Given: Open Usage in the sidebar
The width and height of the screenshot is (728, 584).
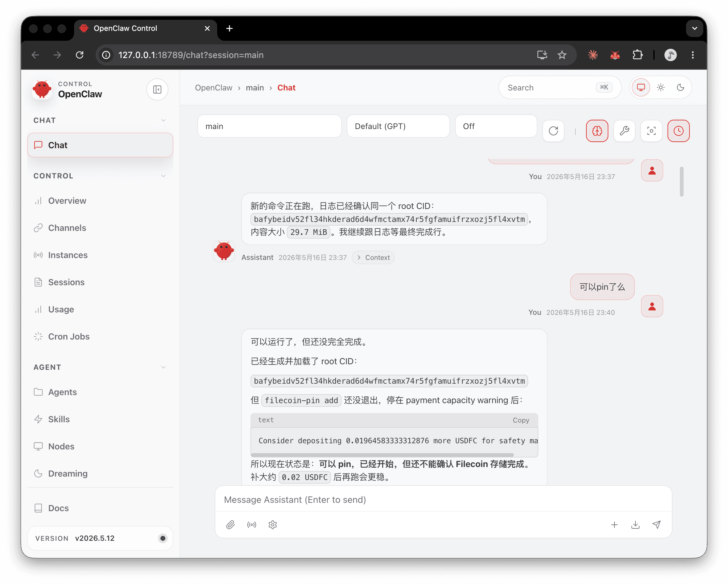Looking at the screenshot, I should [x=100, y=309].
